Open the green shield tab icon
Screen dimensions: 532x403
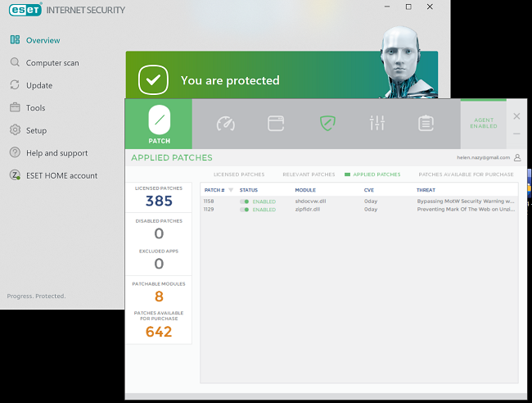pos(327,123)
